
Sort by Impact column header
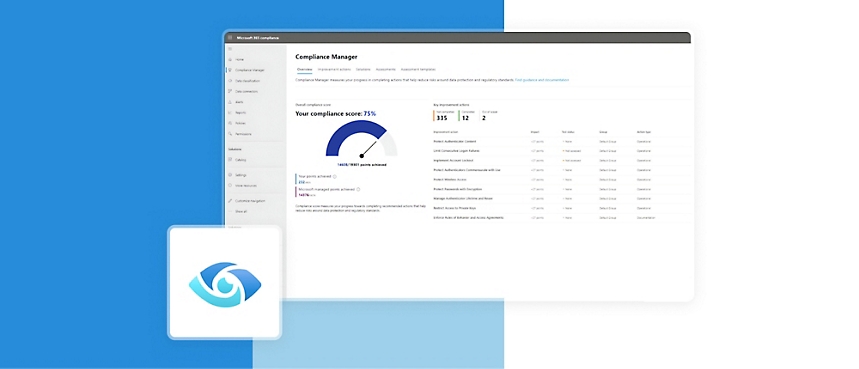click(535, 132)
